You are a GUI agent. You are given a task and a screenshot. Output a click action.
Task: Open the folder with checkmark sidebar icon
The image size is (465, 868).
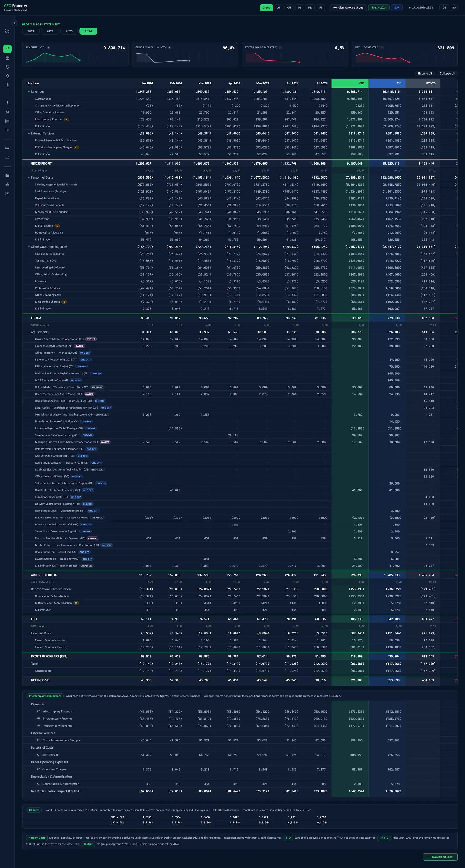[7, 193]
